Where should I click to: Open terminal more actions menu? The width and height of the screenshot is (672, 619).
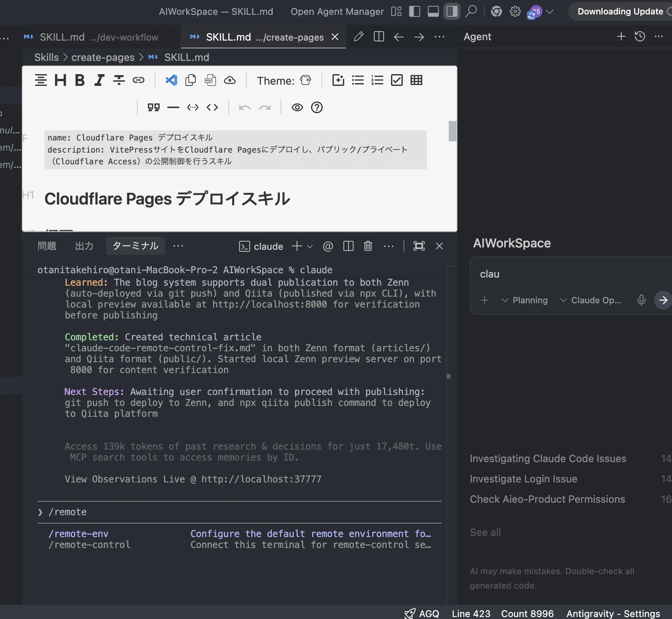[389, 246]
